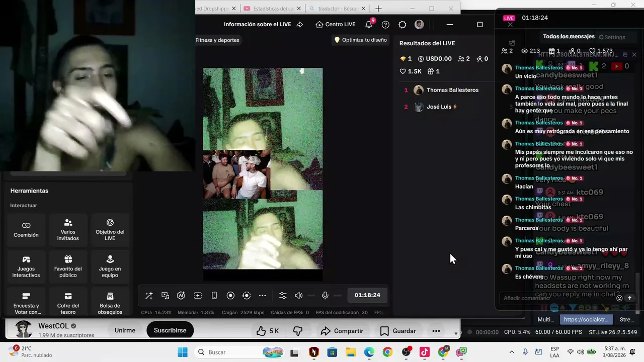Open the WestCOL channel avatar

(24, 330)
